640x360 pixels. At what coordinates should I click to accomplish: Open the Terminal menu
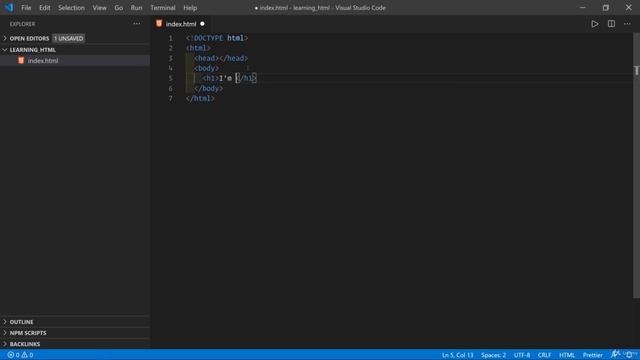(162, 8)
